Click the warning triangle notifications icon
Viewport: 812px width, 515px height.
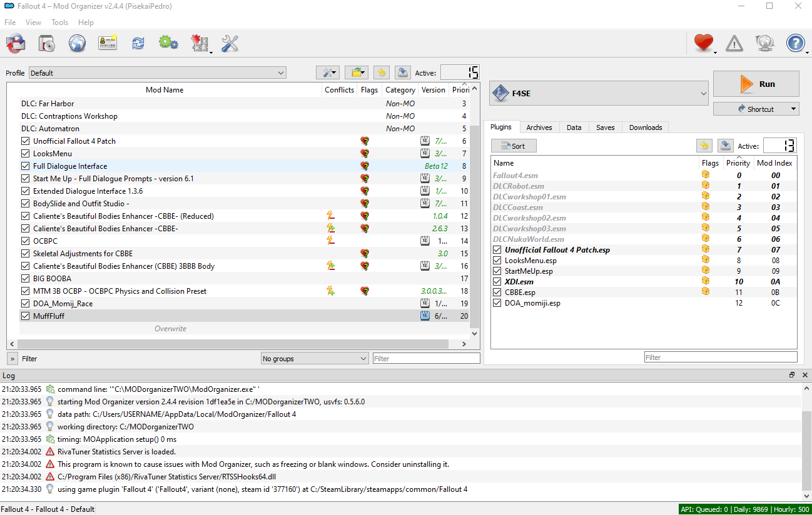click(x=734, y=43)
